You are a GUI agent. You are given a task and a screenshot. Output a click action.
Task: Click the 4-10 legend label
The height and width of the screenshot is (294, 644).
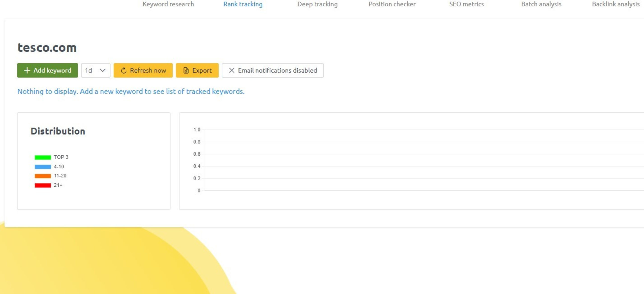(x=59, y=167)
